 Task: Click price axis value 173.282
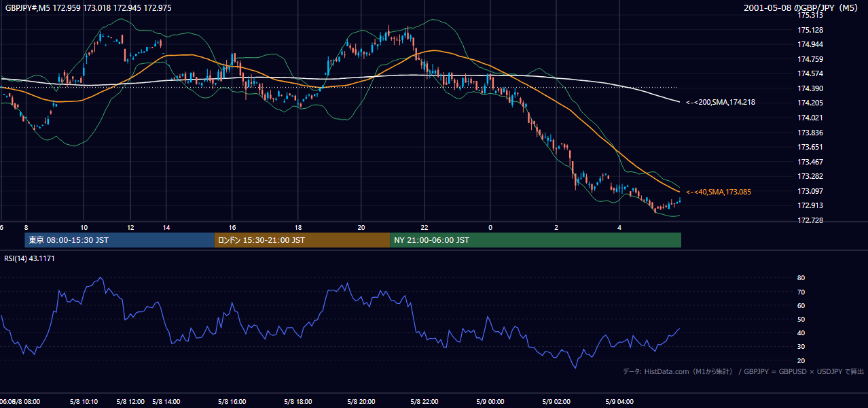(810, 176)
